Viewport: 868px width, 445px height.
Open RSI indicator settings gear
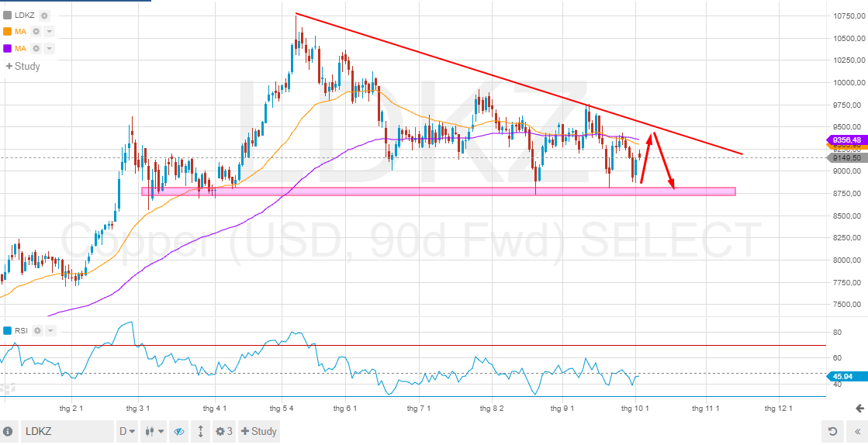38,330
